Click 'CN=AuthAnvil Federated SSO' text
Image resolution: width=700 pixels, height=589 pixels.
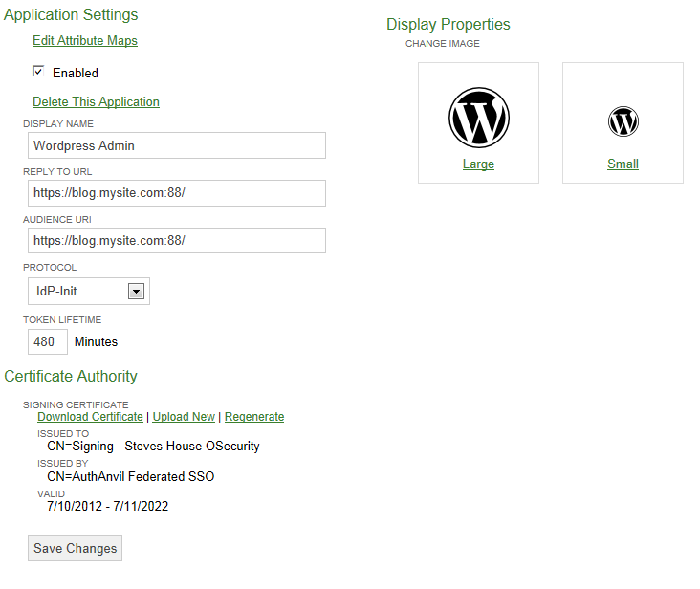tap(131, 476)
